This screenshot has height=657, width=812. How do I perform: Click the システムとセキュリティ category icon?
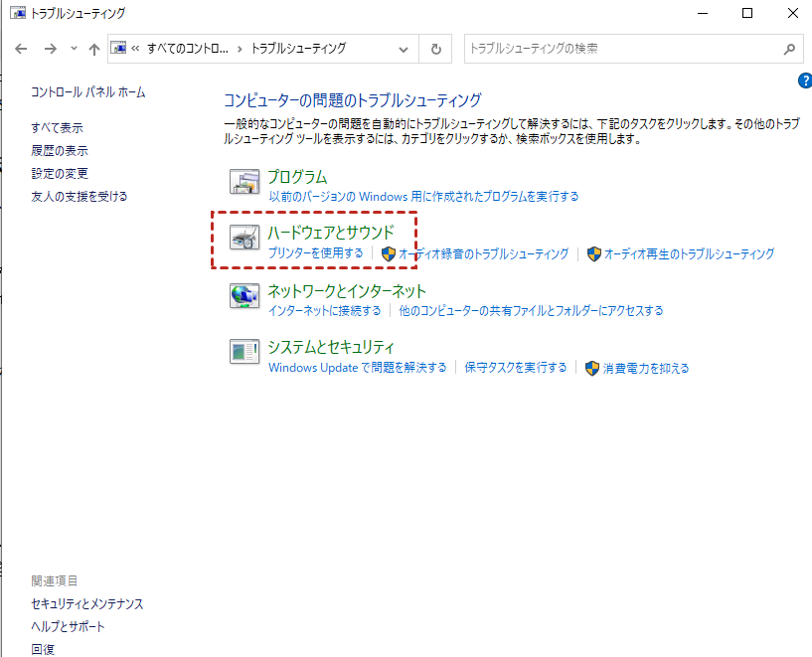(x=244, y=352)
